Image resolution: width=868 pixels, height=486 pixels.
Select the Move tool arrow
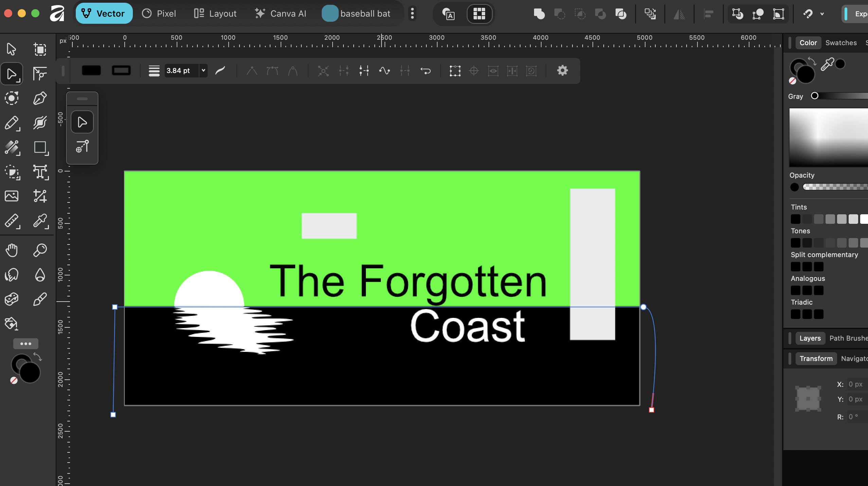click(12, 49)
